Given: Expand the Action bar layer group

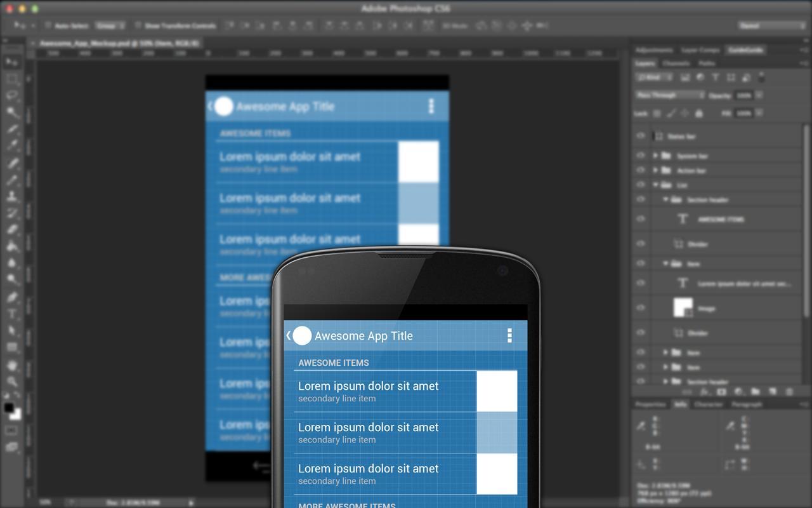Looking at the screenshot, I should pyautogui.click(x=655, y=170).
